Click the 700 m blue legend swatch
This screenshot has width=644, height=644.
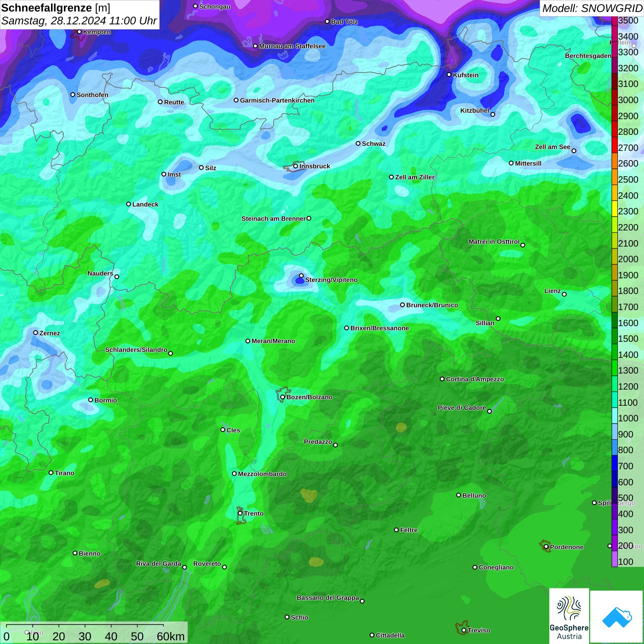[615, 464]
